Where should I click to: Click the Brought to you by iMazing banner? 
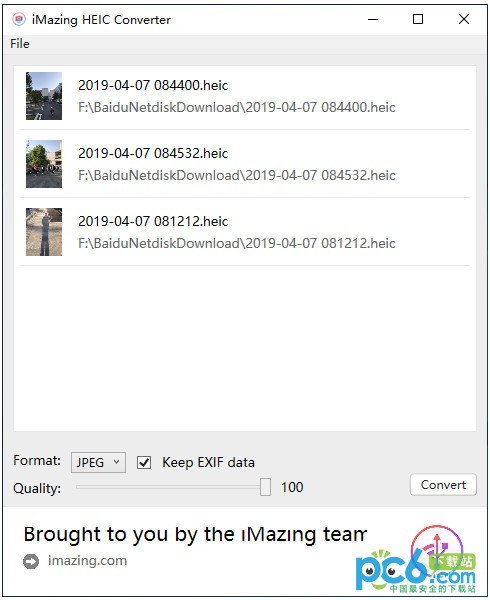195,534
